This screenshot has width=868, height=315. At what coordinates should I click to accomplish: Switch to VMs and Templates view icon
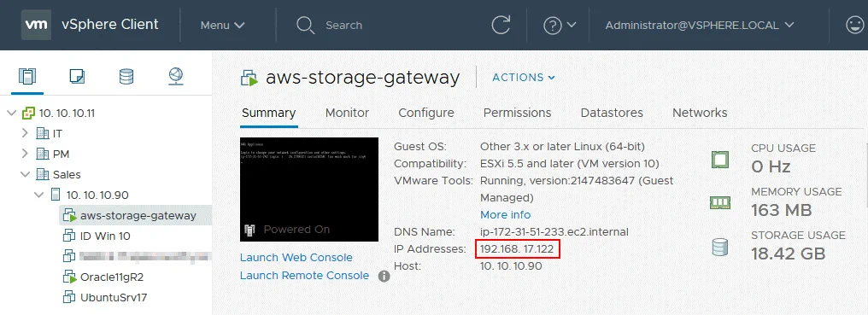coord(77,76)
